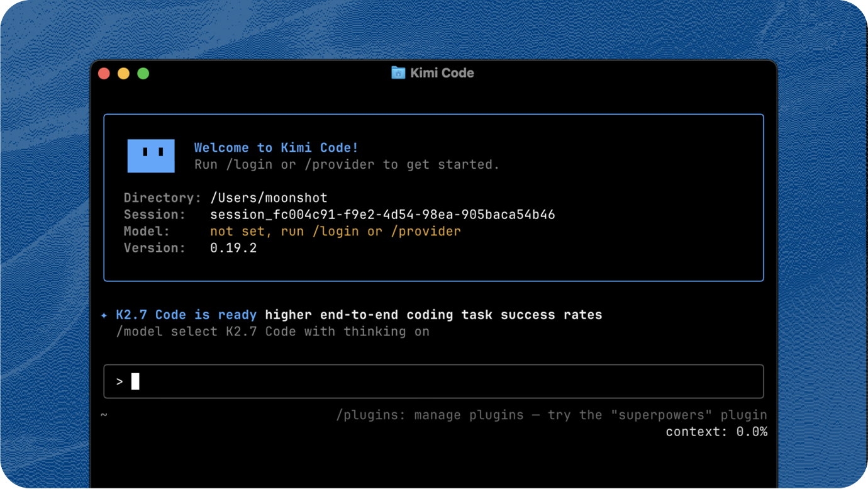
Task: Click the "/Users/moonshot" directory path
Action: [269, 198]
